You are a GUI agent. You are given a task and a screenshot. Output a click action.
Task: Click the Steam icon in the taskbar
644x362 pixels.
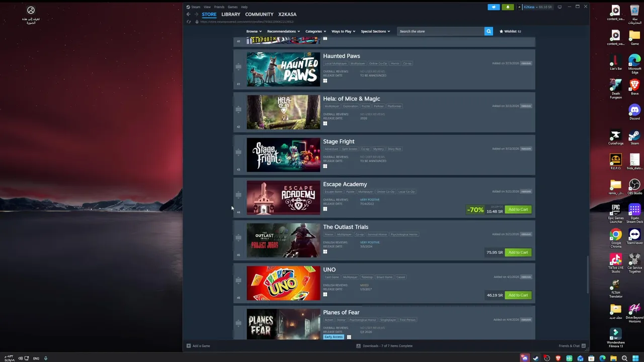pyautogui.click(x=536, y=358)
